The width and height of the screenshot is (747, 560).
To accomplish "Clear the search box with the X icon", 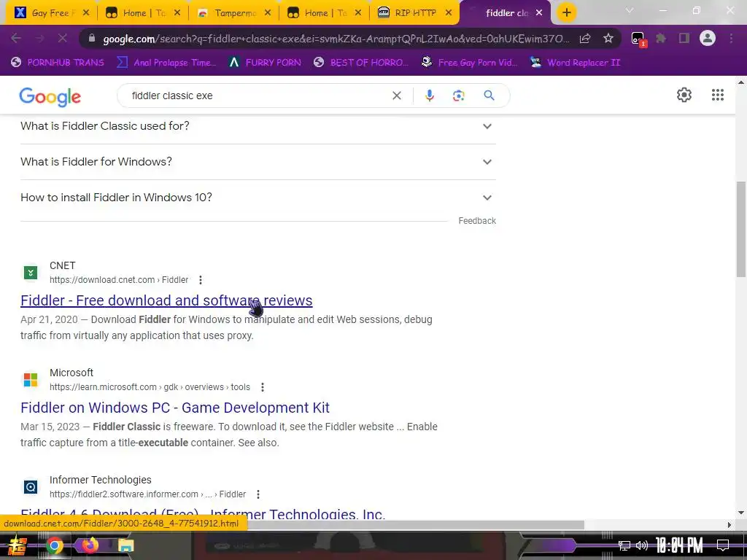I will (x=396, y=96).
